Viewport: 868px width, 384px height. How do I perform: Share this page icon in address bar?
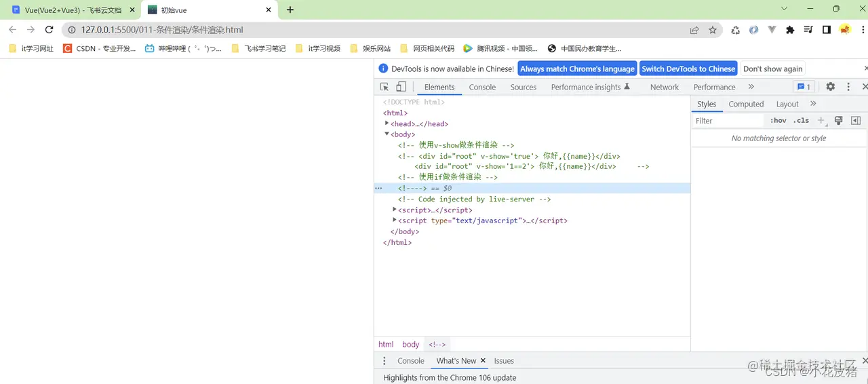pyautogui.click(x=694, y=30)
